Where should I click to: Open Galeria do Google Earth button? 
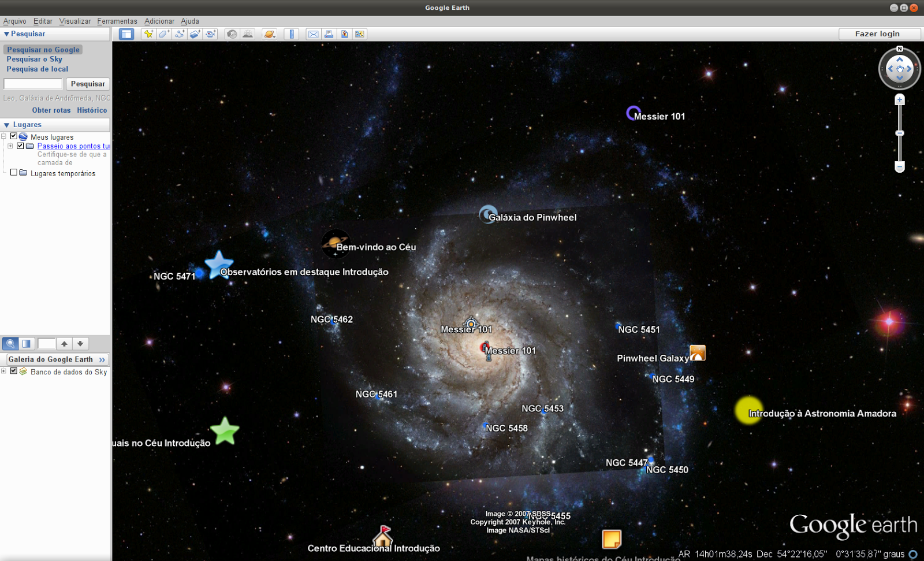[x=57, y=359]
